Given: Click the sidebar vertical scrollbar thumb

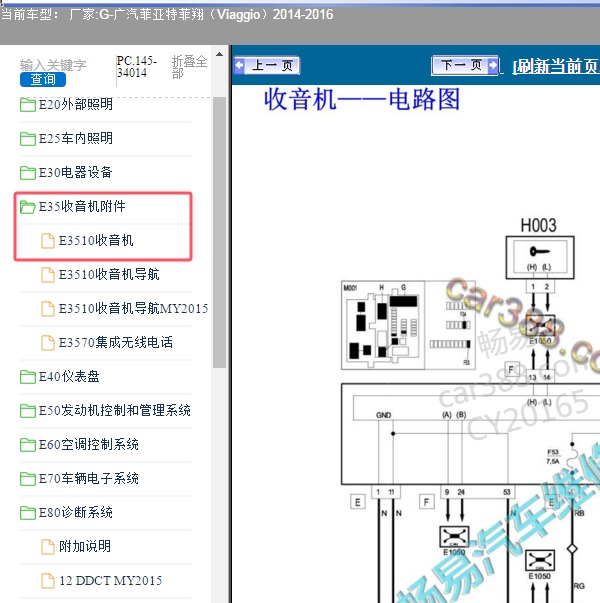Looking at the screenshot, I should point(219,233).
